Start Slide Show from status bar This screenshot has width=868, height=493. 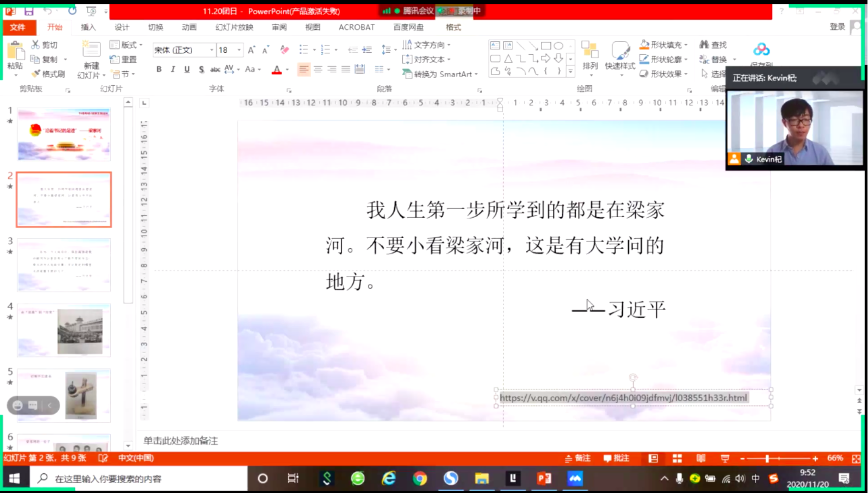point(724,458)
